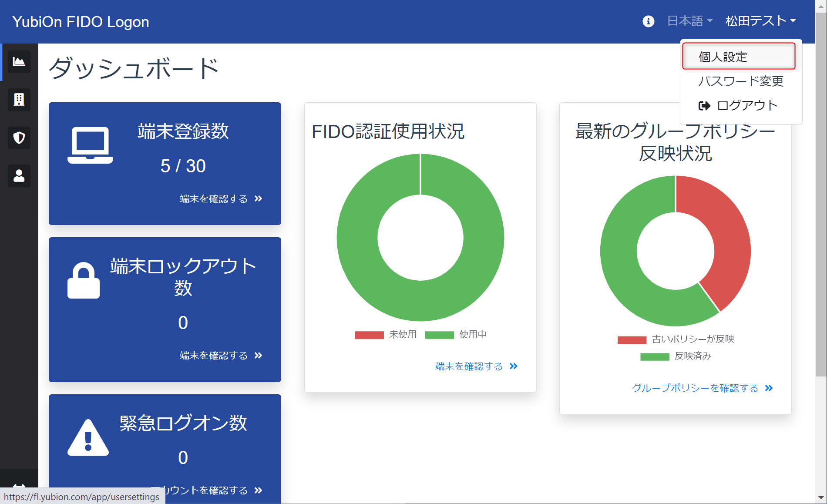This screenshot has width=827, height=504.
Task: Toggle the 松田テスト user menu
Action: click(761, 21)
